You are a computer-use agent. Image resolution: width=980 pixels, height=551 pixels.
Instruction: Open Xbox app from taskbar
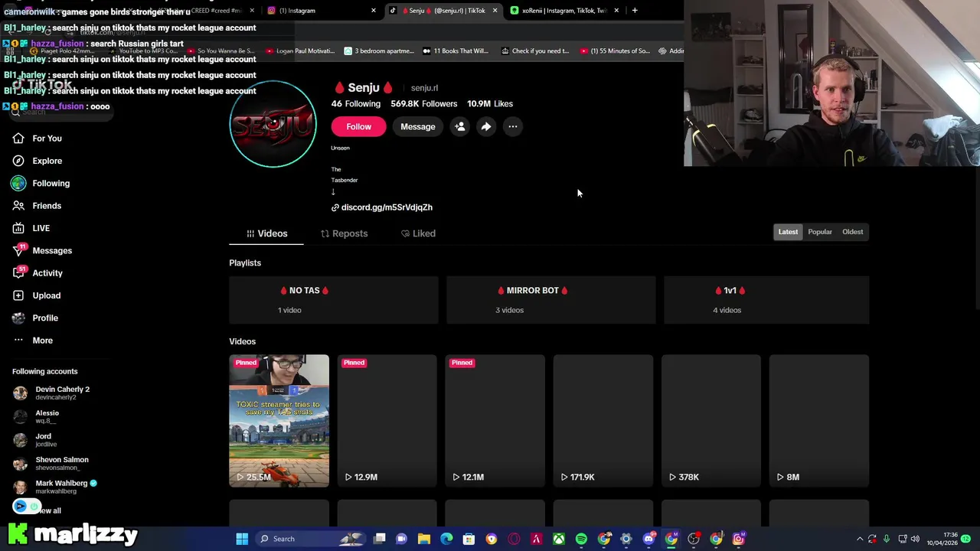click(x=559, y=539)
